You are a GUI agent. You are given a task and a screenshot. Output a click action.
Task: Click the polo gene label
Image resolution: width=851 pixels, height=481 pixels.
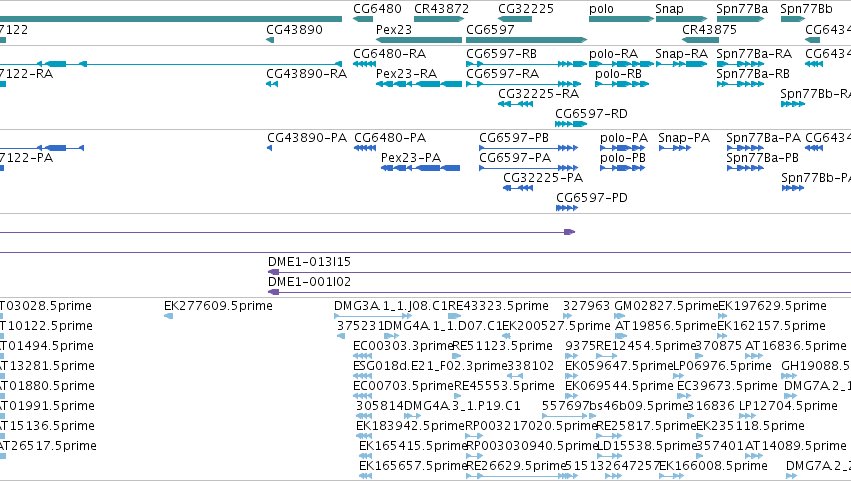[601, 9]
